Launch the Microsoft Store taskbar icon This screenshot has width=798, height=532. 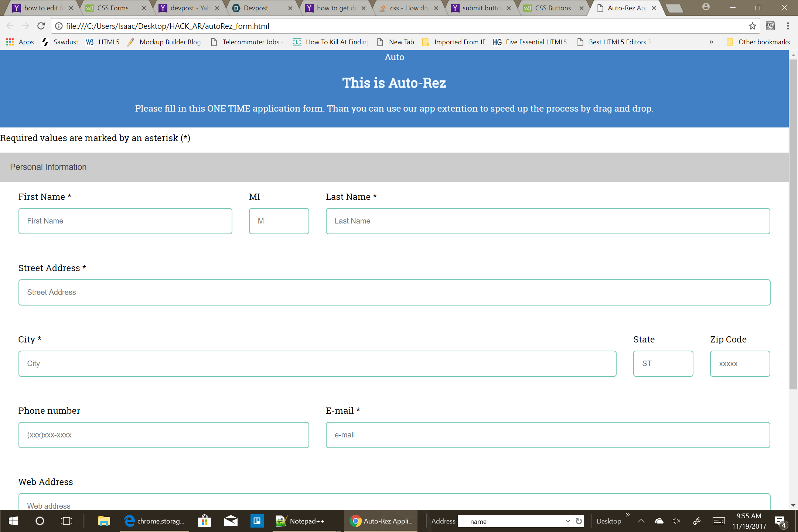coord(204,521)
